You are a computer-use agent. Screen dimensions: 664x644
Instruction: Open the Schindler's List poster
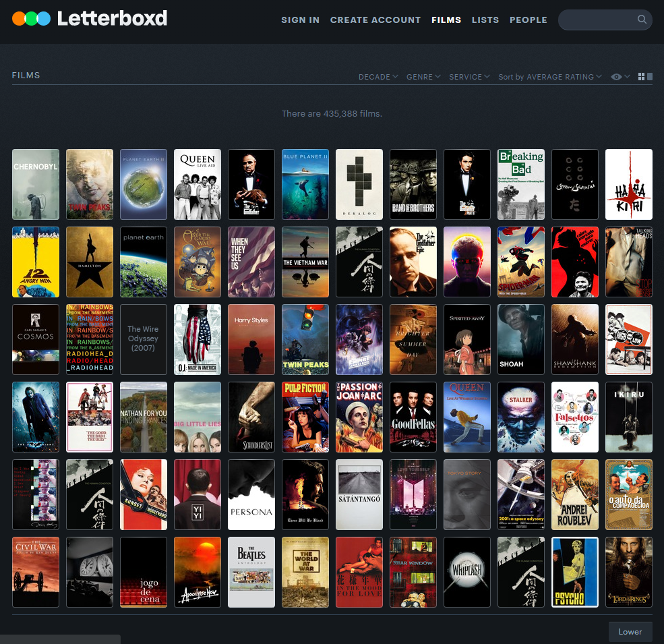(x=251, y=417)
